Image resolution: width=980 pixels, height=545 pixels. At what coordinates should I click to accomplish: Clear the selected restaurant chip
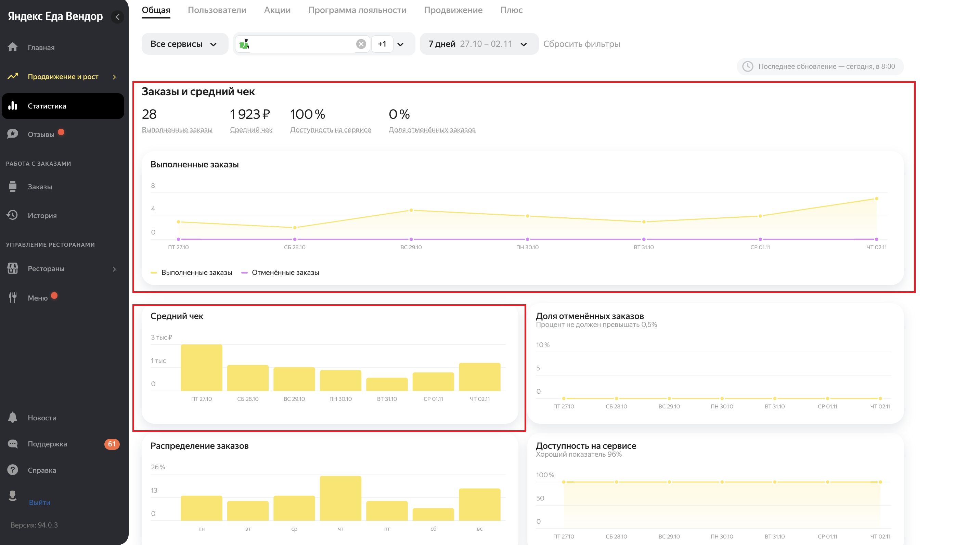coord(361,44)
